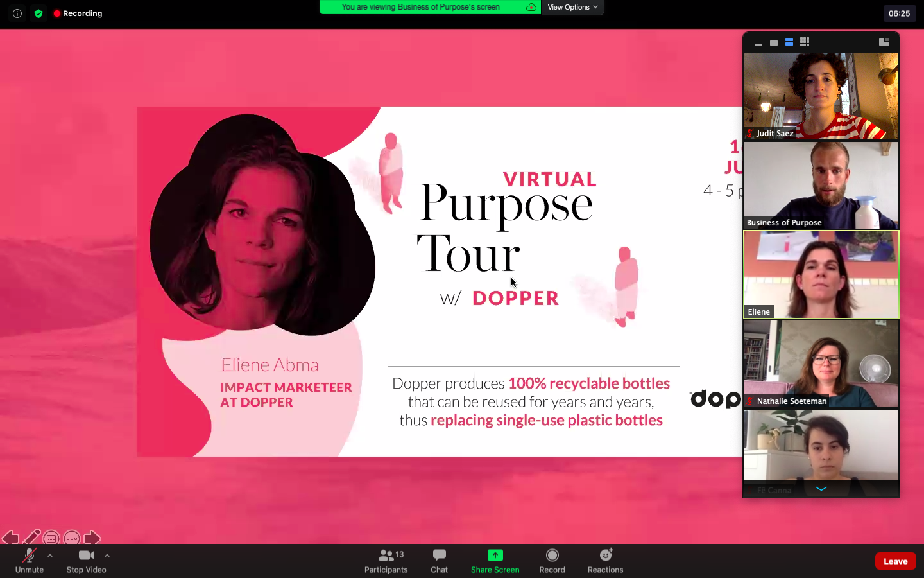Switch video panel to single-video view

(x=774, y=42)
